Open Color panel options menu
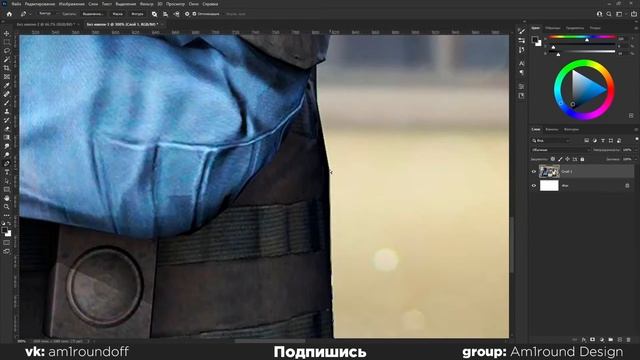Viewport: 640px width, 360px height. (x=636, y=28)
